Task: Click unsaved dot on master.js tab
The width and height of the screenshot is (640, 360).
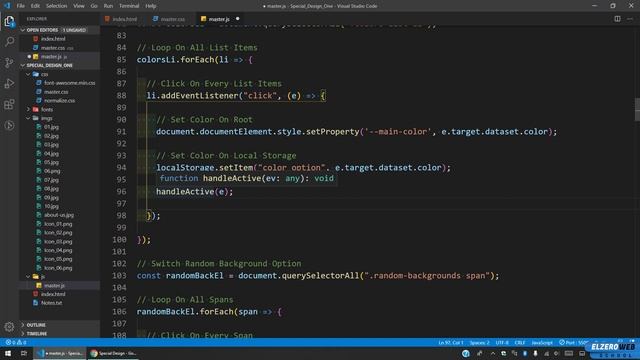Action: coord(238,19)
